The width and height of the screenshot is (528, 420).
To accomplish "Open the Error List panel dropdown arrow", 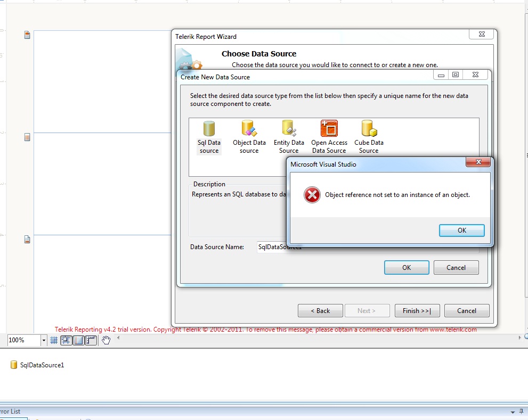I will (513, 412).
